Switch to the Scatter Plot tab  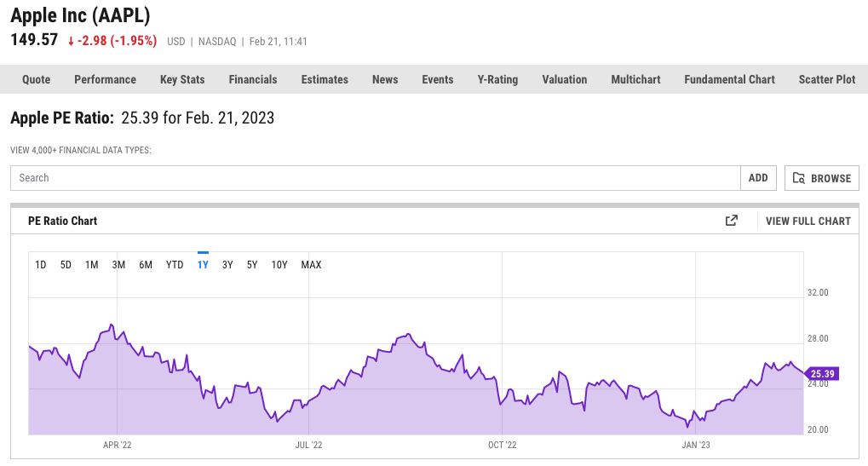click(x=827, y=79)
